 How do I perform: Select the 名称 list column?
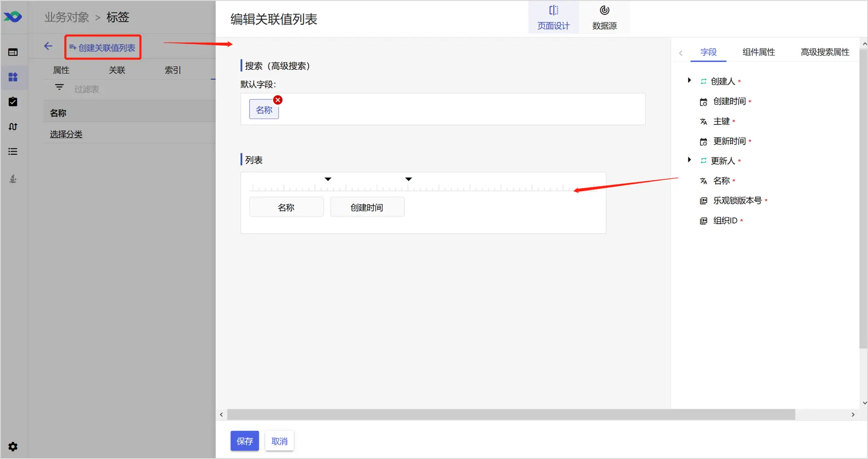point(286,207)
